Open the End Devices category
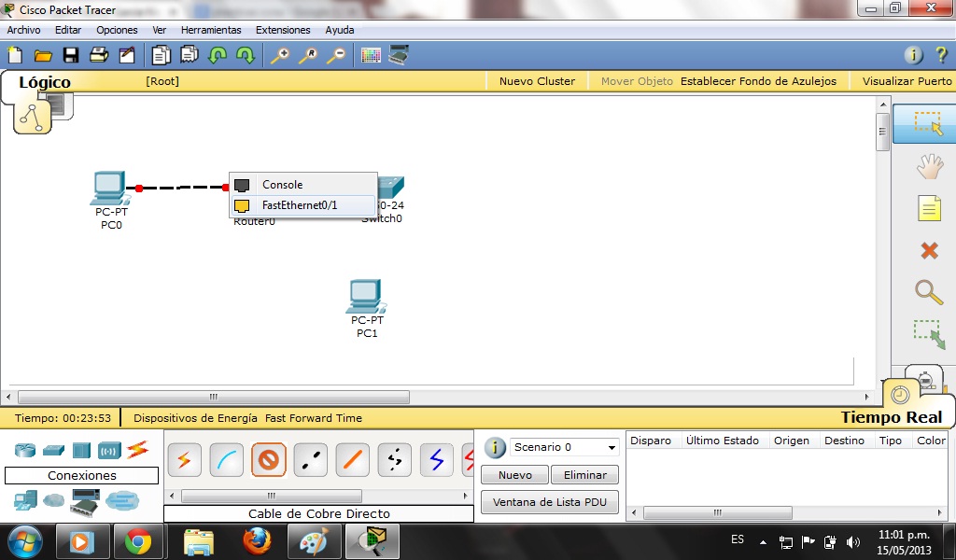Image resolution: width=956 pixels, height=560 pixels. (x=25, y=501)
